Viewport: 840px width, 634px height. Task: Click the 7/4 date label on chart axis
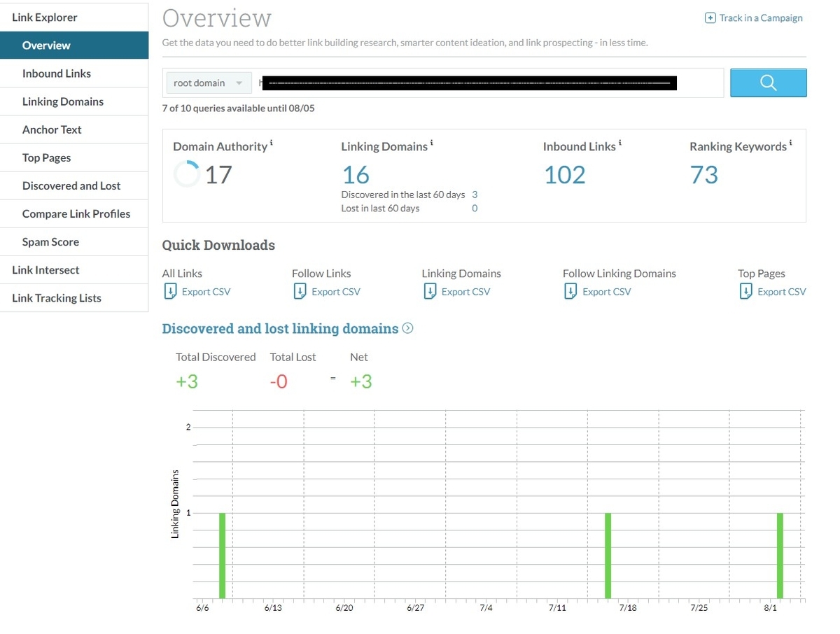point(486,608)
